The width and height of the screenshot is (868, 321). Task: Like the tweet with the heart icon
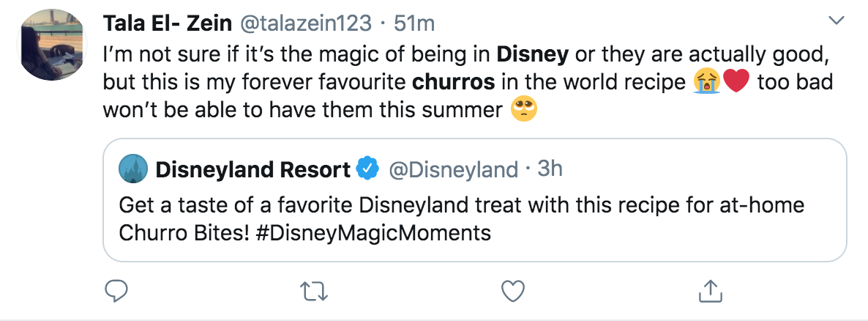click(512, 290)
